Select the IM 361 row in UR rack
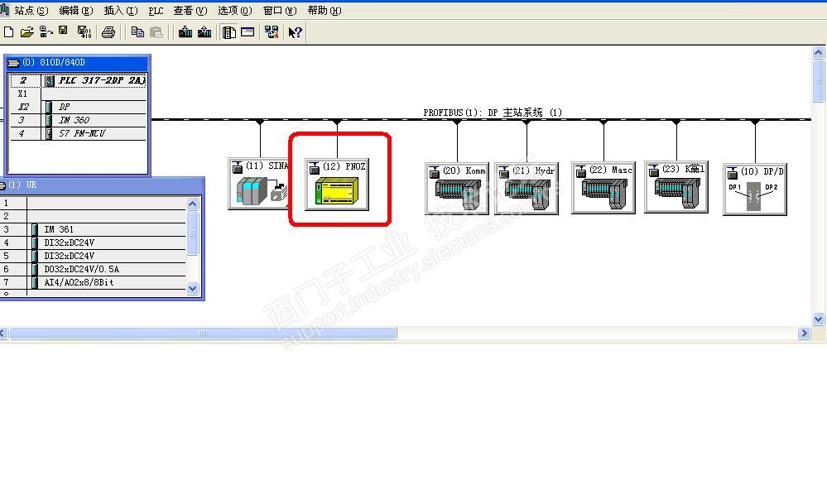 93,229
